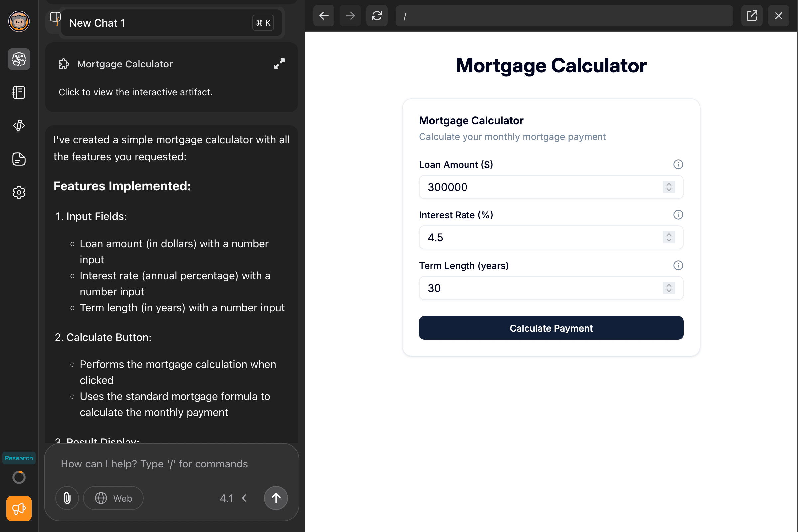
Task: Click the Interest Rate spinner arrows
Action: (x=669, y=237)
